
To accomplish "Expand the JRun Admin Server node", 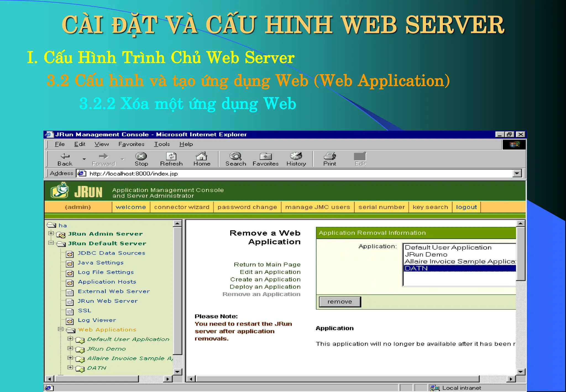I will pyautogui.click(x=51, y=233).
